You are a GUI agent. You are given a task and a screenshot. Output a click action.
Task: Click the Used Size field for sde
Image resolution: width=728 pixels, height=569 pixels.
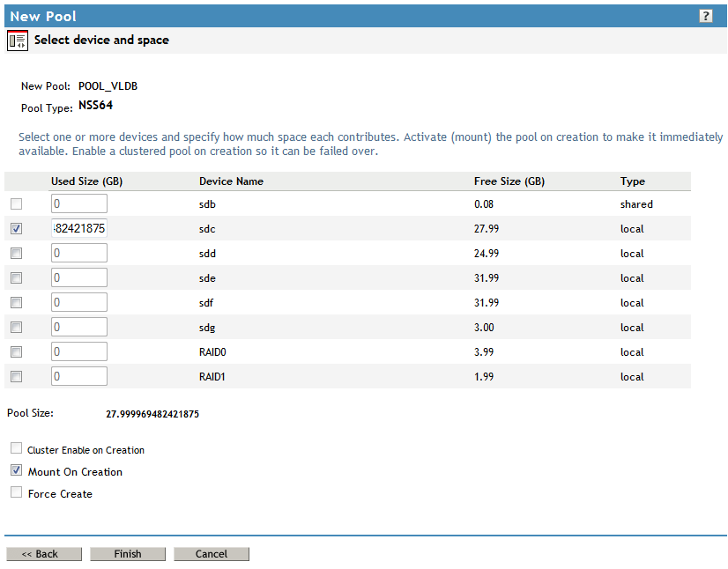point(79,277)
